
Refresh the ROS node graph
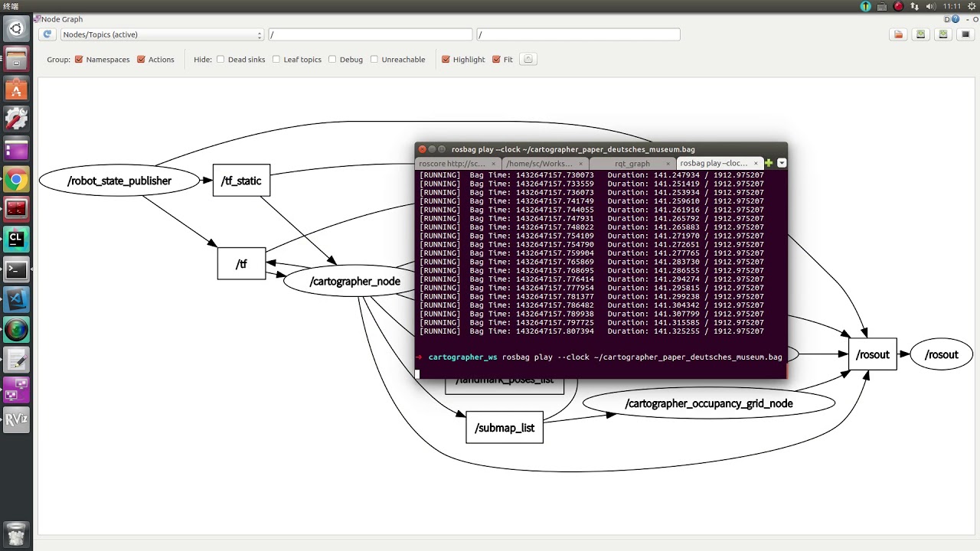click(x=47, y=34)
